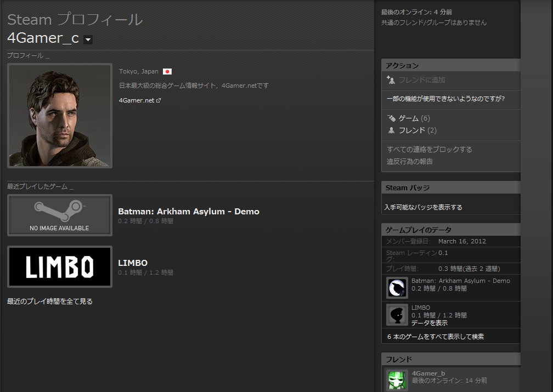Click the friends person icon

pos(391,130)
